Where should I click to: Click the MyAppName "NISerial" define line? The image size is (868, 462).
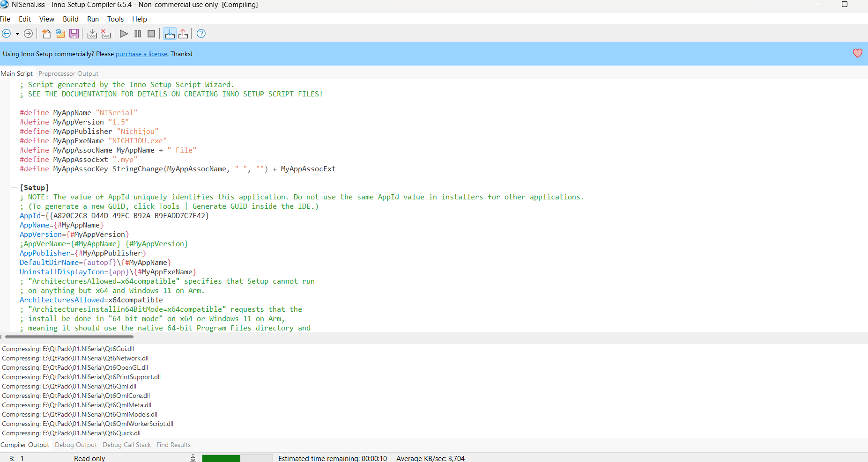tap(79, 112)
